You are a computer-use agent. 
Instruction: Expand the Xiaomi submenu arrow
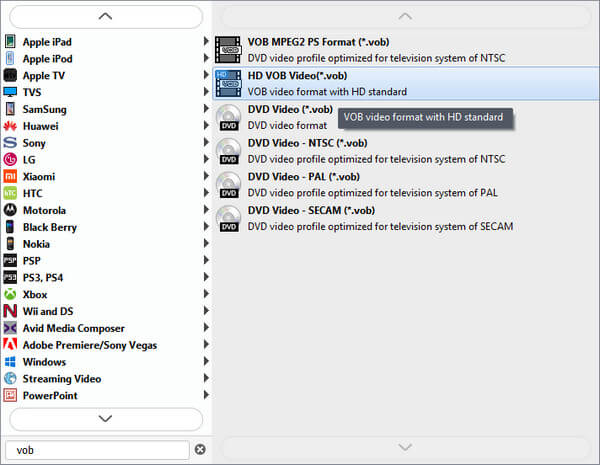click(x=206, y=176)
